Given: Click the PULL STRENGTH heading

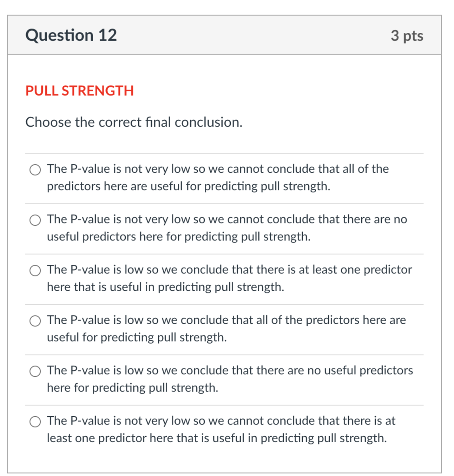Looking at the screenshot, I should pos(79,91).
